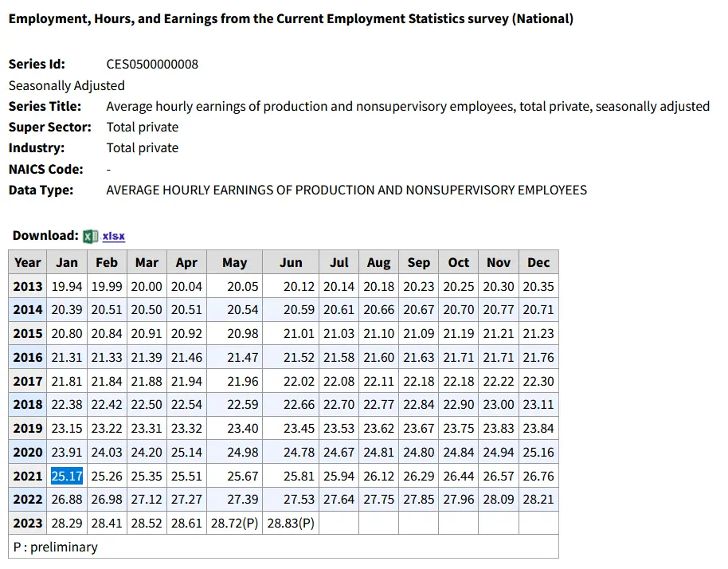Select the highlighted 25.17 value for Jan 2021
Viewport: 728px width, 569px height.
coord(67,476)
